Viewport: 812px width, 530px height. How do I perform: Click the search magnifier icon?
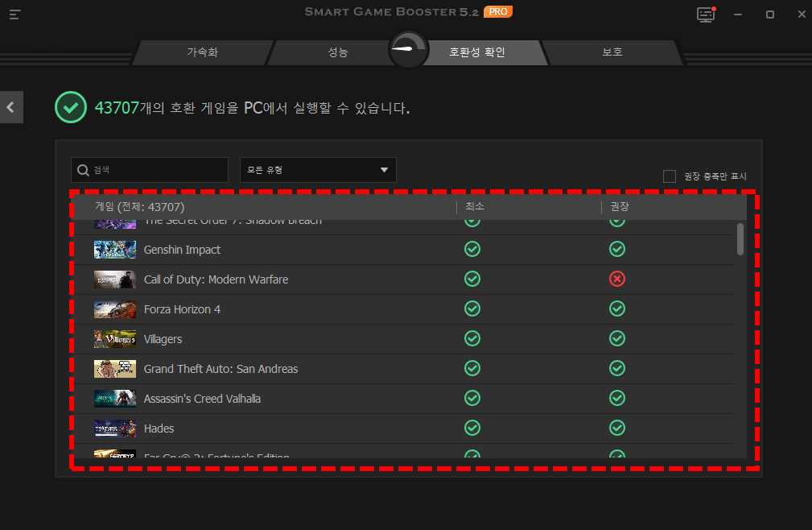pos(83,170)
